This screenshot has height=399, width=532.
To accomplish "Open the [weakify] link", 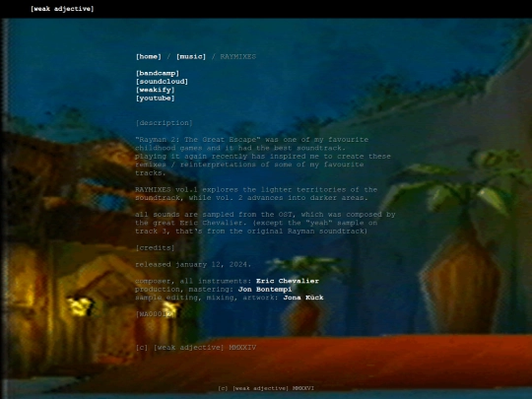I will (x=155, y=90).
